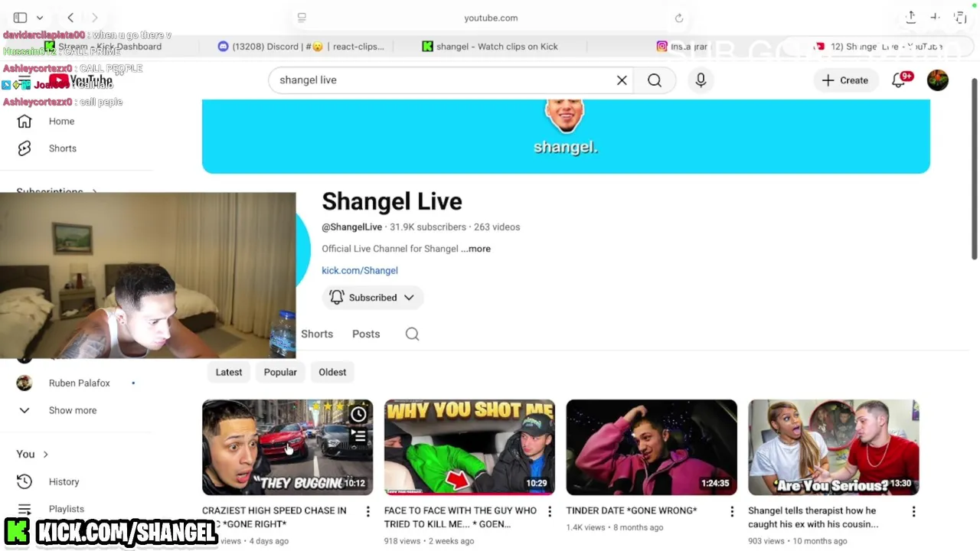Switch to shangel Watch clips on Kick tab

point(490,47)
